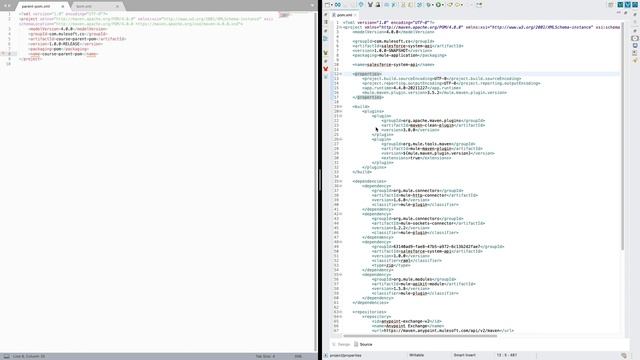Screen dimensions: 640x360
Task: Open the XML syntax selector in Sublime
Action: tap(298, 356)
